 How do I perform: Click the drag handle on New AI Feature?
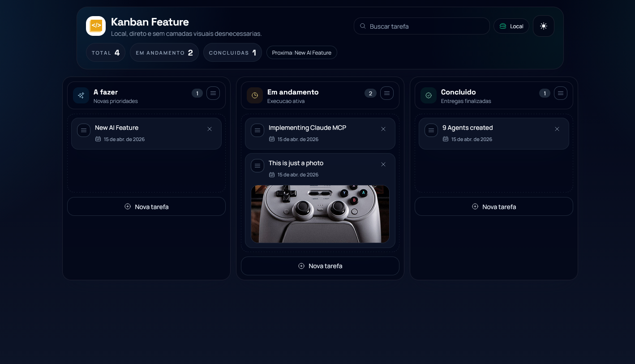[x=84, y=130]
